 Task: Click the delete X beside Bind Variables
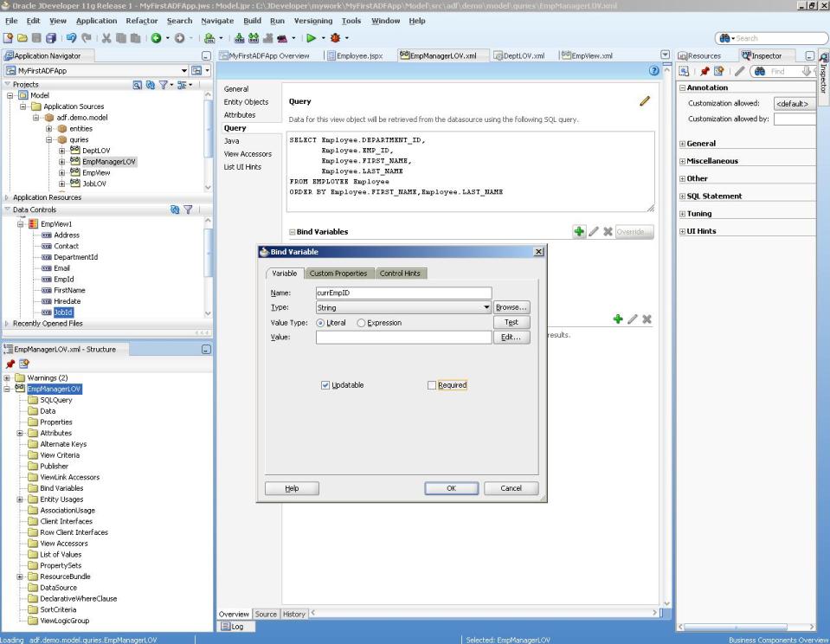tap(608, 231)
